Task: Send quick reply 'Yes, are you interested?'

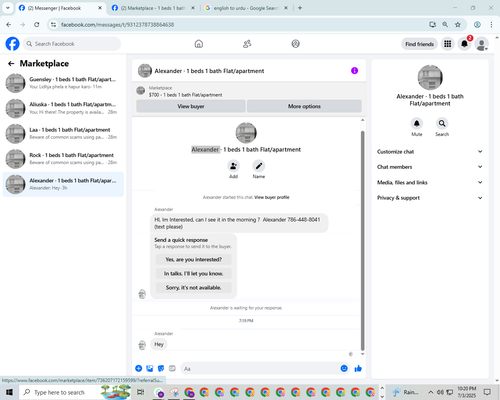Action: pos(194,259)
